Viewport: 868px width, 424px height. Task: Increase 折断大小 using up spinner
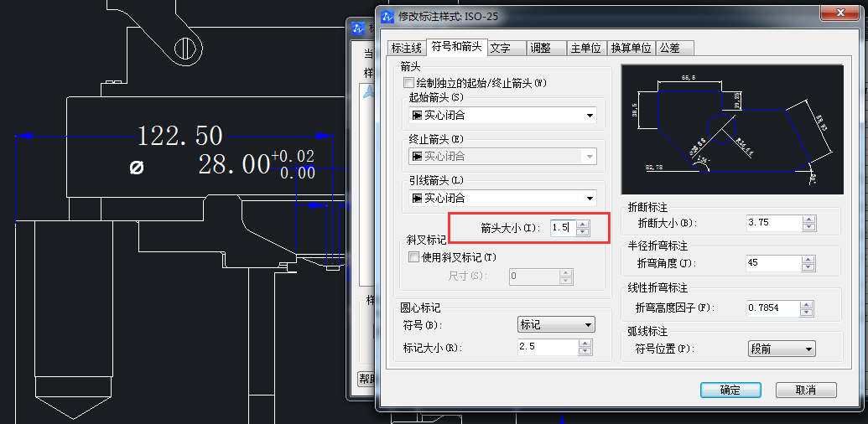coord(808,220)
